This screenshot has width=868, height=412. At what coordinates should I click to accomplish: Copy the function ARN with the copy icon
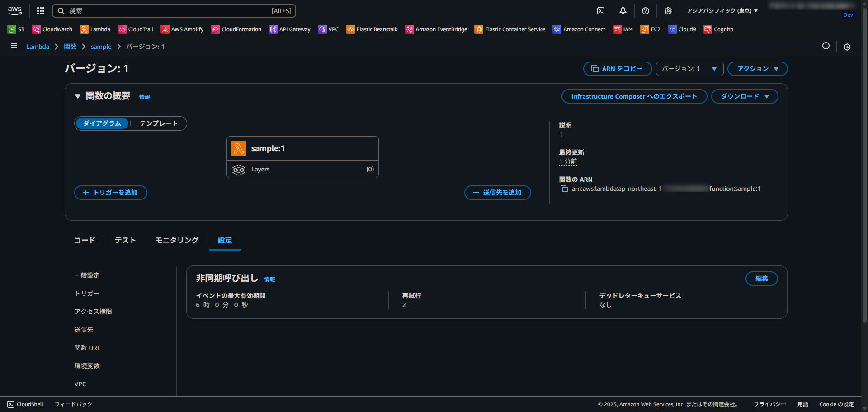pos(564,189)
